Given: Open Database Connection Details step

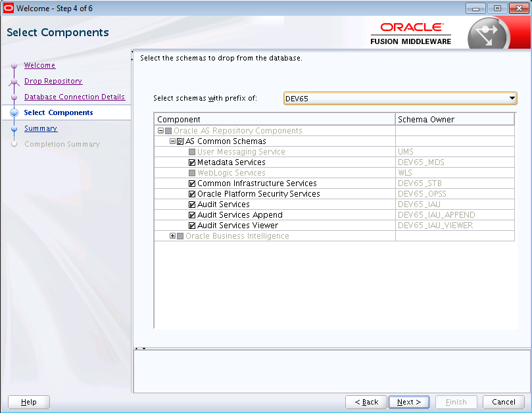Looking at the screenshot, I should 75,97.
